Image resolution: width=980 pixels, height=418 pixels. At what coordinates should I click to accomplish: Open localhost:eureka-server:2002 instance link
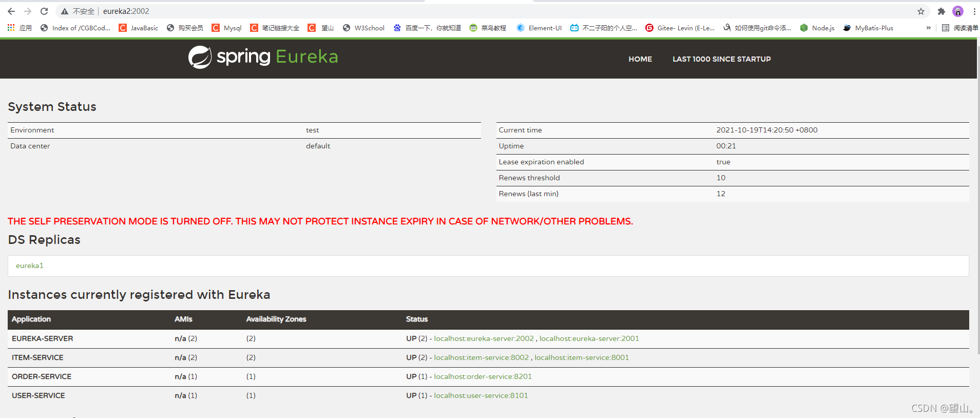point(484,338)
